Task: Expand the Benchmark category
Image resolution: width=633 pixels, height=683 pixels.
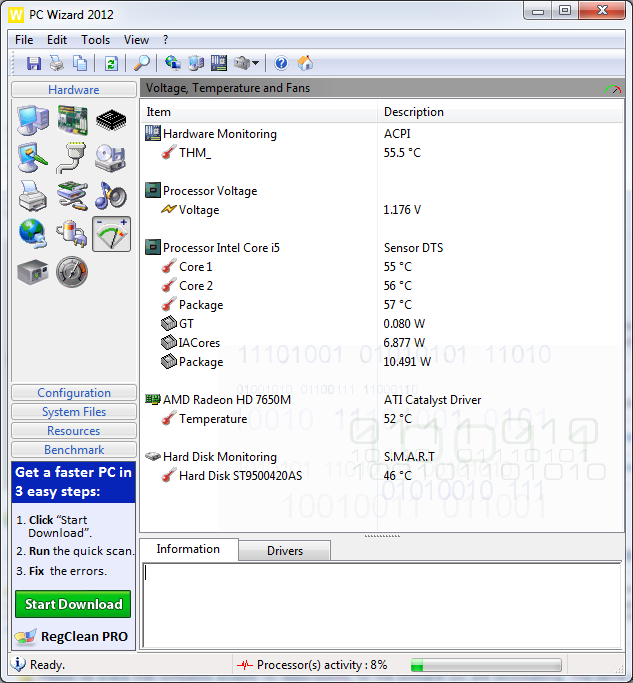Action: coord(74,450)
